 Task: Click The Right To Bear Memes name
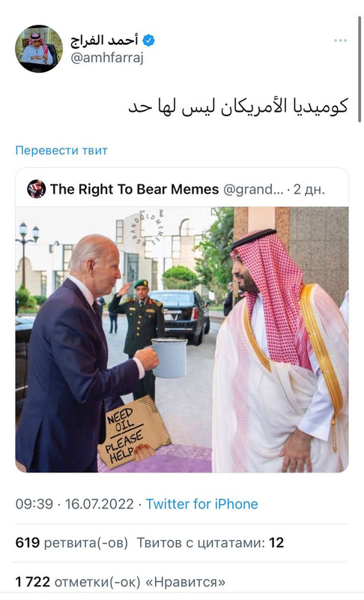(x=135, y=189)
